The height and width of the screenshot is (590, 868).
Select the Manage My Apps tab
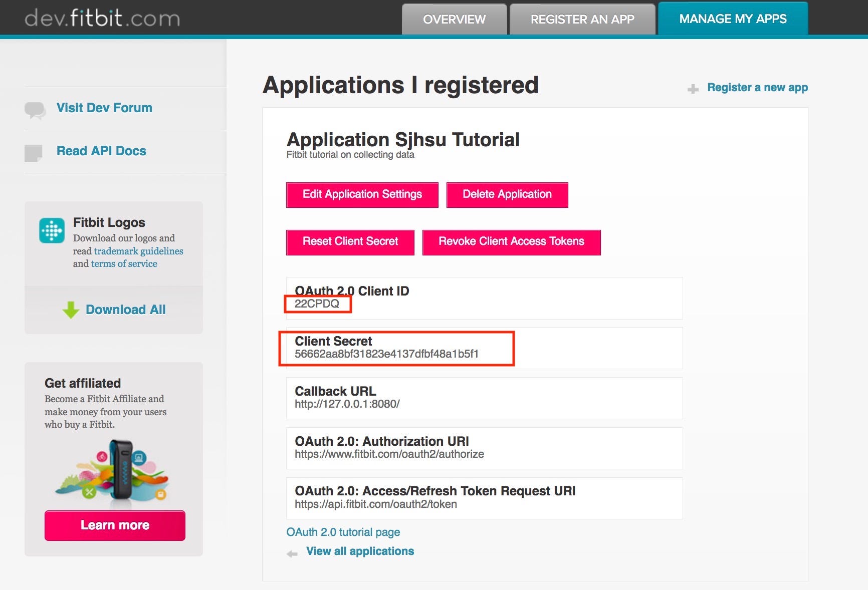tap(733, 19)
